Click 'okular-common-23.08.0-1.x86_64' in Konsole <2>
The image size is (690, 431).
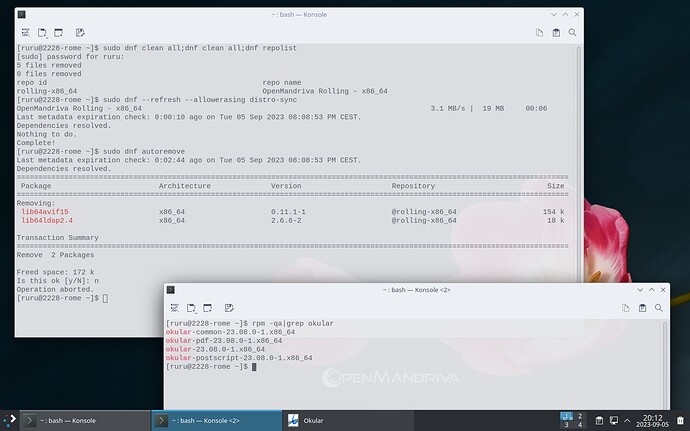pos(230,332)
